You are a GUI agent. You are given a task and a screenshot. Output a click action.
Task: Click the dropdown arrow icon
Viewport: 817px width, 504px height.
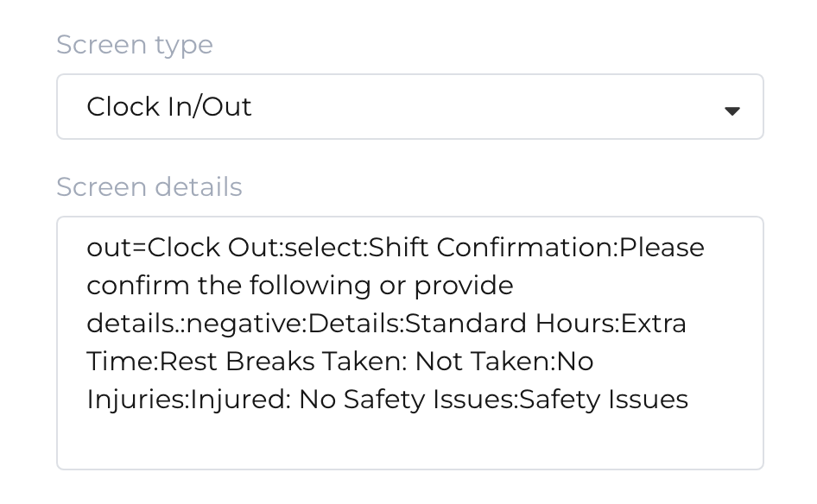[732, 110]
